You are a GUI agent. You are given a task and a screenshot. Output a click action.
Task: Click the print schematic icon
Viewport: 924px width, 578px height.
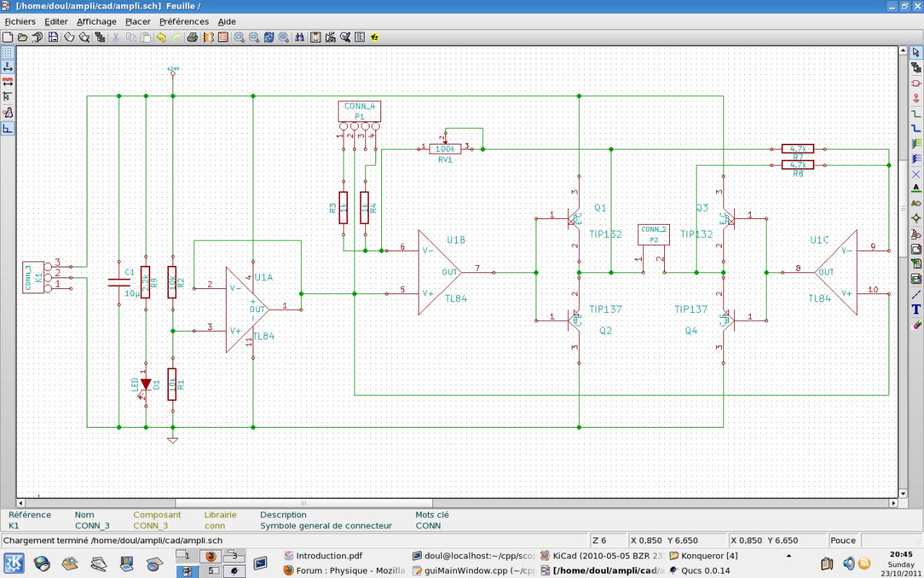click(x=192, y=37)
